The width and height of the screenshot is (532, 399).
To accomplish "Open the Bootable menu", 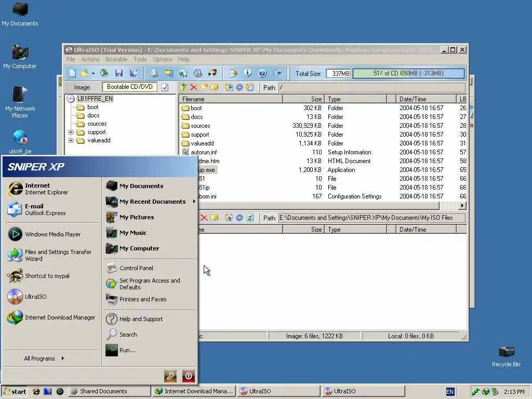I will pyautogui.click(x=116, y=59).
